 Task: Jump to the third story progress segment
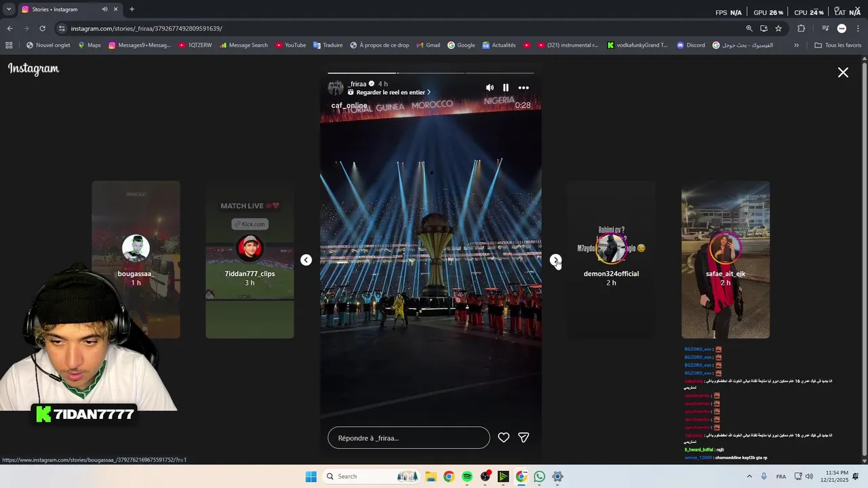point(500,73)
